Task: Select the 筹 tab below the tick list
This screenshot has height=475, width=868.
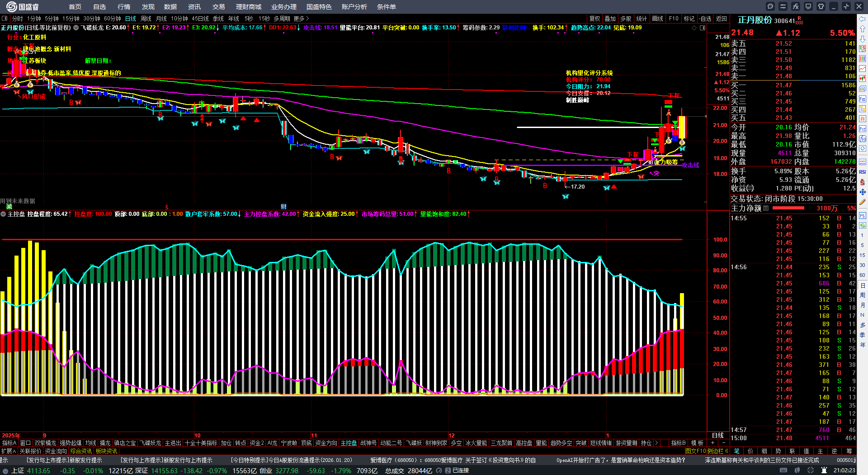Action: [x=849, y=451]
